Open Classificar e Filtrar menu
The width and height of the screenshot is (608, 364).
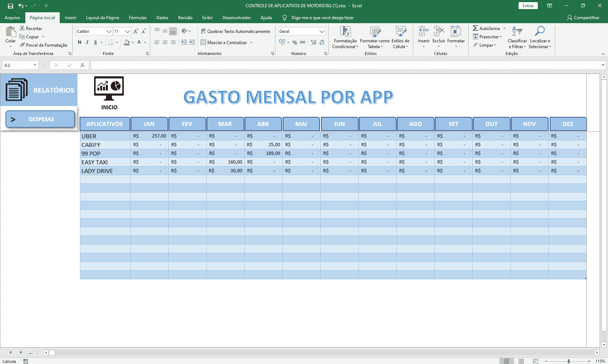point(517,37)
